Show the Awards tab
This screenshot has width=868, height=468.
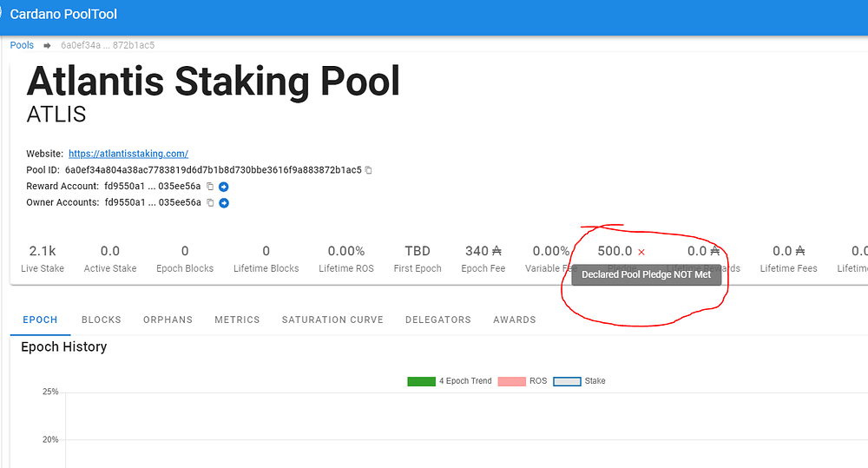514,320
